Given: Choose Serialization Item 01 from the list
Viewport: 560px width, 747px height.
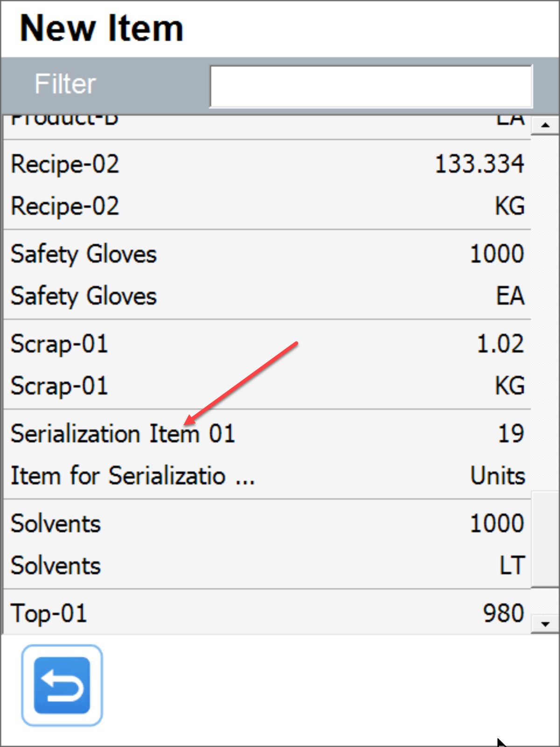Looking at the screenshot, I should tap(123, 434).
